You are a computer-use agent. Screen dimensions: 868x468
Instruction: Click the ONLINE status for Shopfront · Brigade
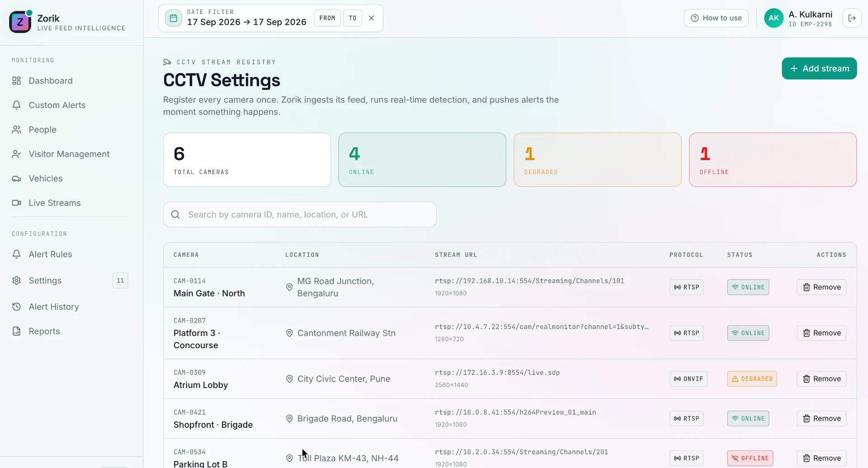click(x=748, y=419)
